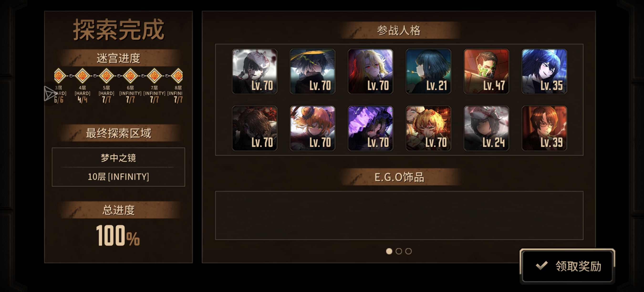Viewport: 644px width, 292px height.
Task: Click the 领取奖励 claim reward button
Action: click(567, 266)
